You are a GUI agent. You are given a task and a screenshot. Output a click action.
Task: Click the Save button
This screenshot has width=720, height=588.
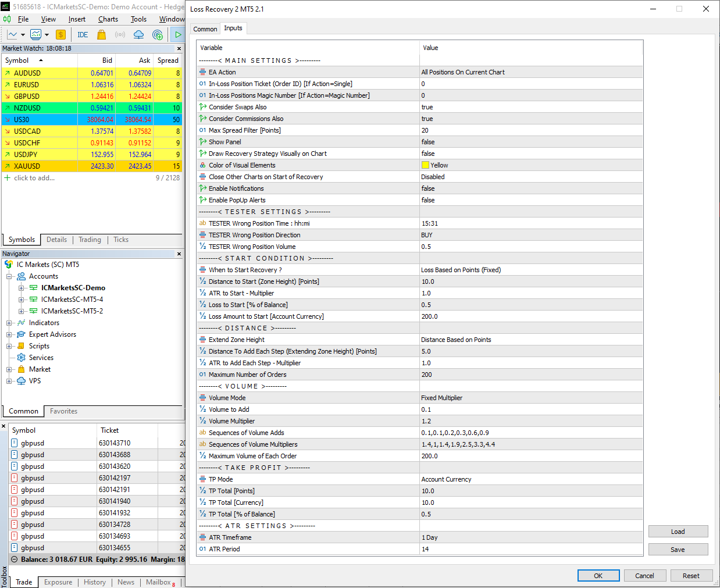[678, 549]
